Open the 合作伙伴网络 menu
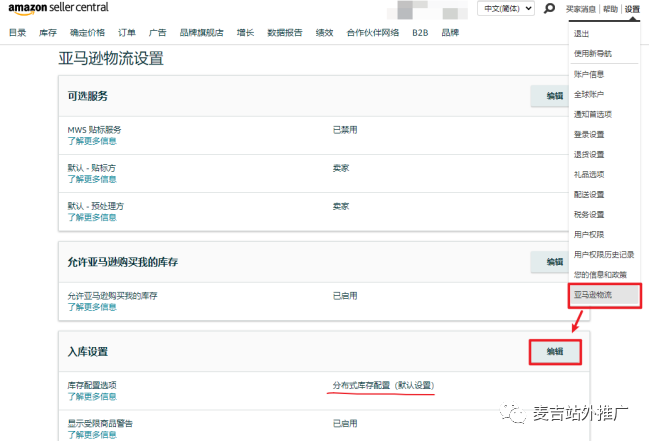Image resolution: width=649 pixels, height=442 pixels. pos(373,33)
